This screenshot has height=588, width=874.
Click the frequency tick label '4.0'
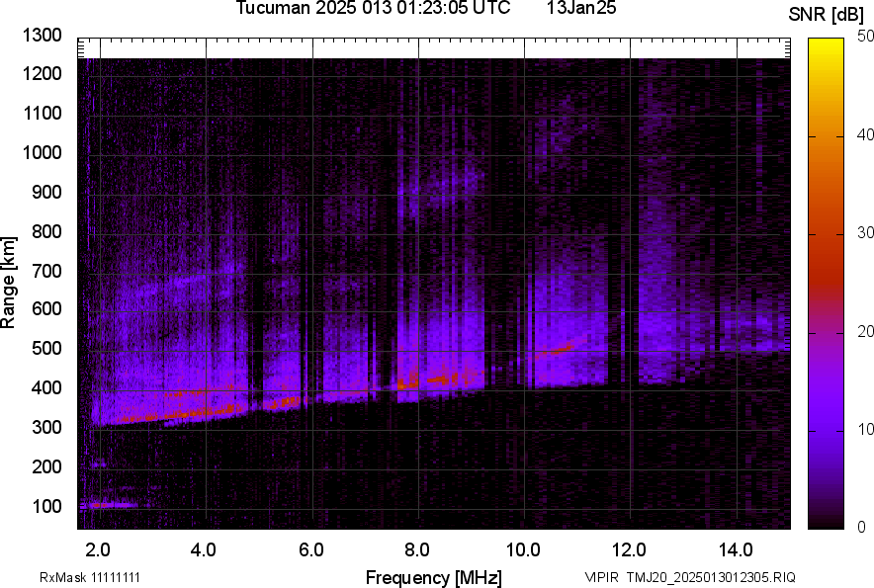click(203, 549)
